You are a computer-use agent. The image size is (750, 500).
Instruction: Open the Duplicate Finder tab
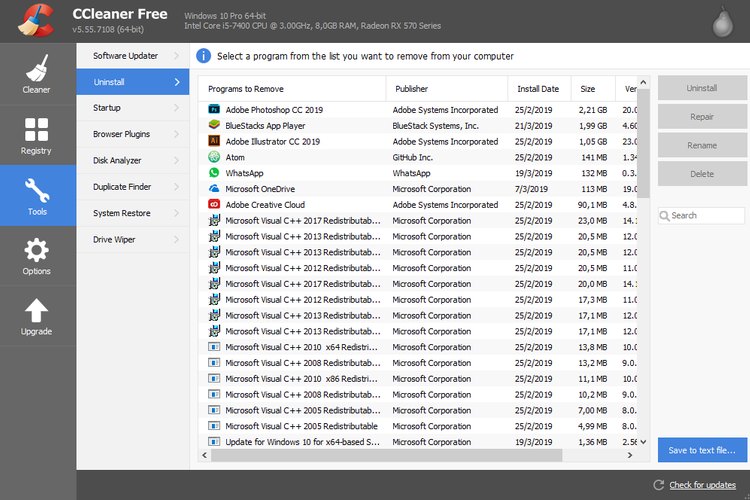pos(133,187)
